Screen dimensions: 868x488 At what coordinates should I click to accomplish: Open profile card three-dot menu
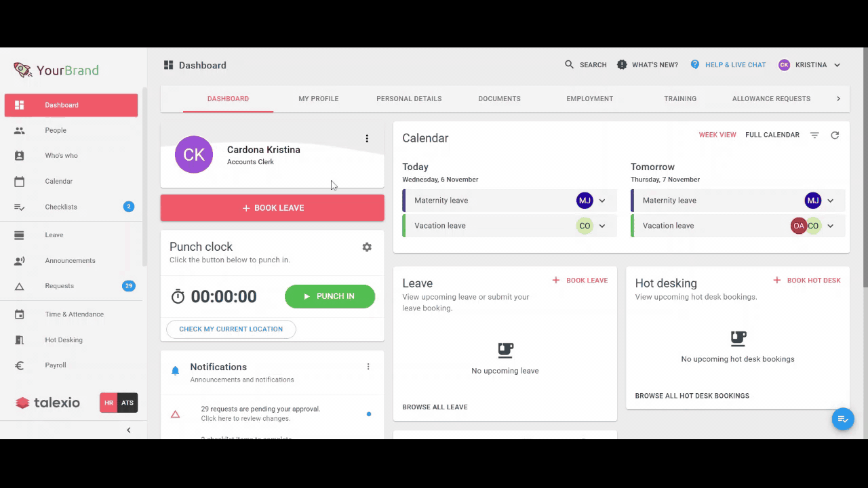click(367, 138)
